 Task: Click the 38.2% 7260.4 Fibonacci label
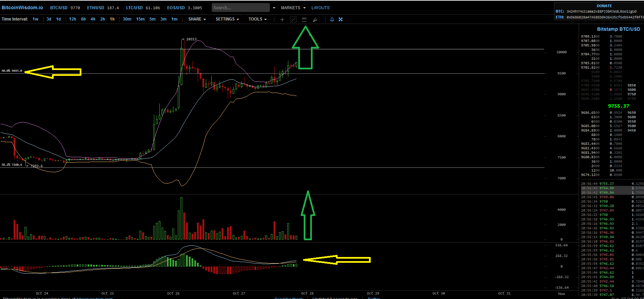(x=12, y=165)
